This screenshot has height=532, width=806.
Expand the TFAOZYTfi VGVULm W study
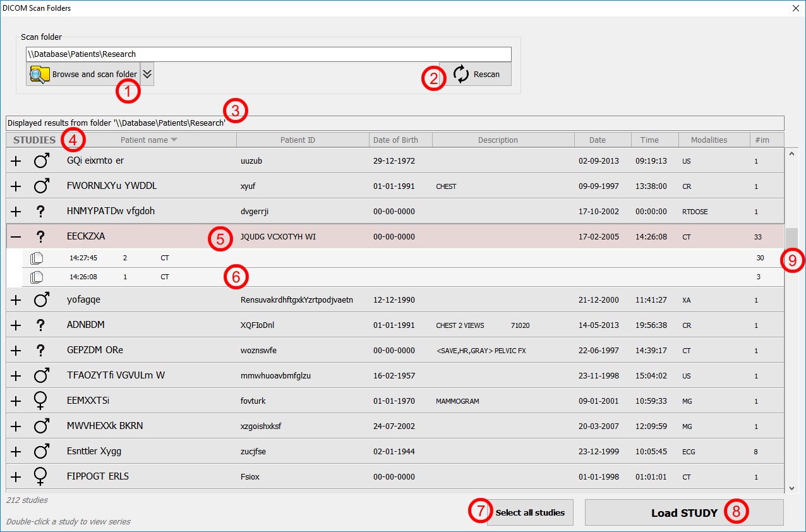tap(16, 376)
